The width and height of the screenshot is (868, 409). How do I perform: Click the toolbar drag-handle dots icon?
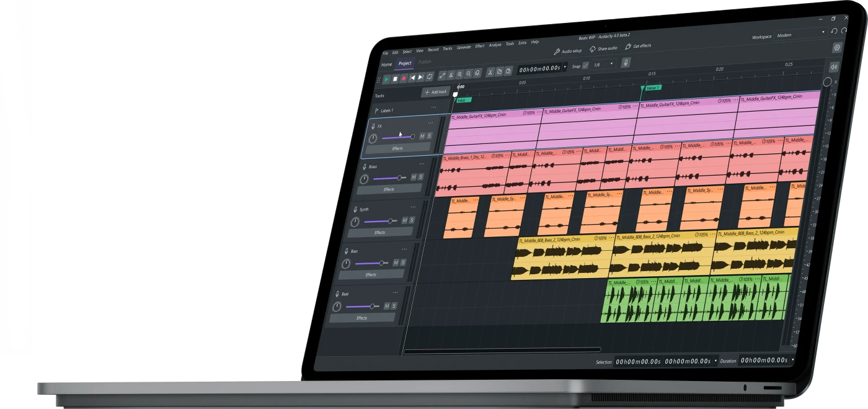point(378,80)
